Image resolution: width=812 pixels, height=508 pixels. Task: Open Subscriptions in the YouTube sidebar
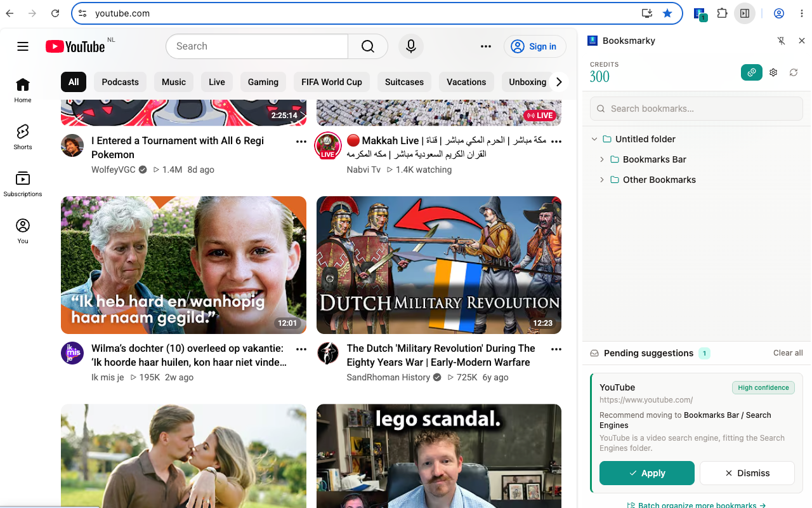point(23,184)
